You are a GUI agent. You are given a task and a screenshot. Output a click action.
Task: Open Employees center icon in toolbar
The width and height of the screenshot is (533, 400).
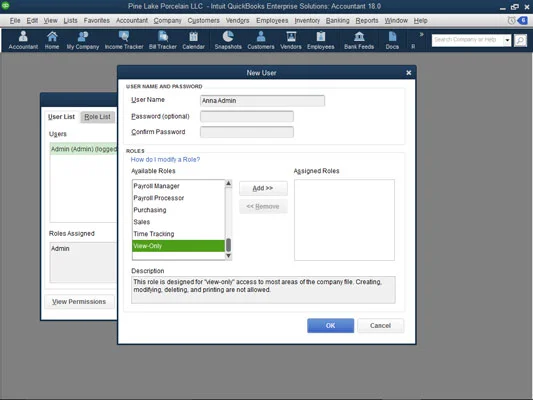tap(321, 40)
